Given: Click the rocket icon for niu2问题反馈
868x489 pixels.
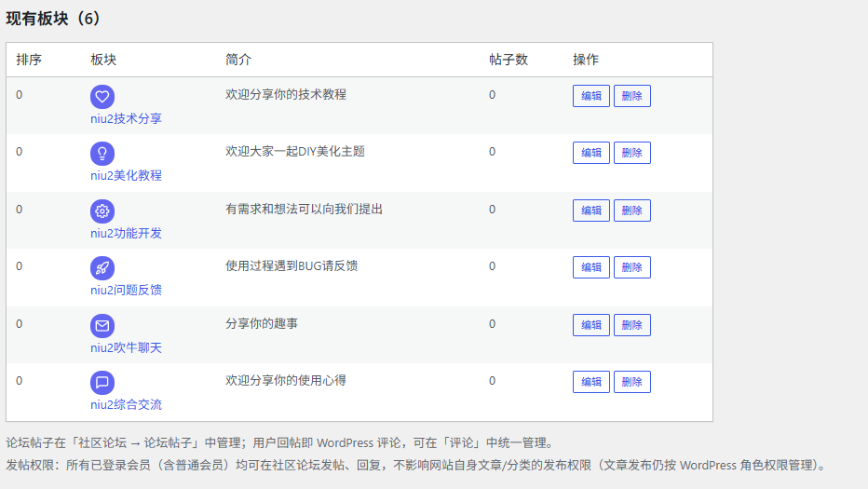Looking at the screenshot, I should click(102, 268).
